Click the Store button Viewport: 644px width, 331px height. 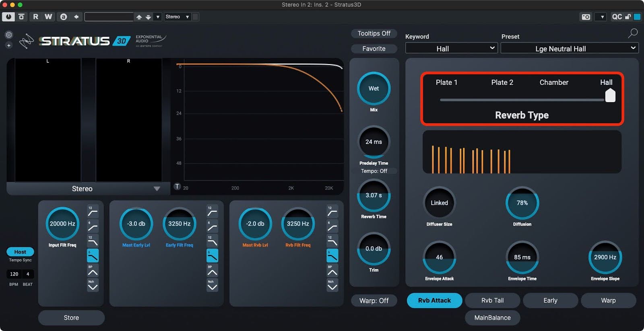point(71,318)
